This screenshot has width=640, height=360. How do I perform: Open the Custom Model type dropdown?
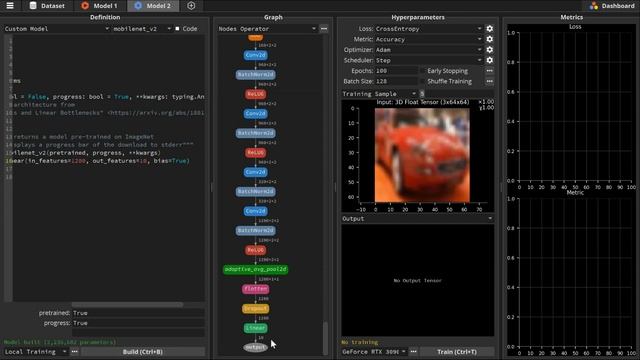[57, 29]
